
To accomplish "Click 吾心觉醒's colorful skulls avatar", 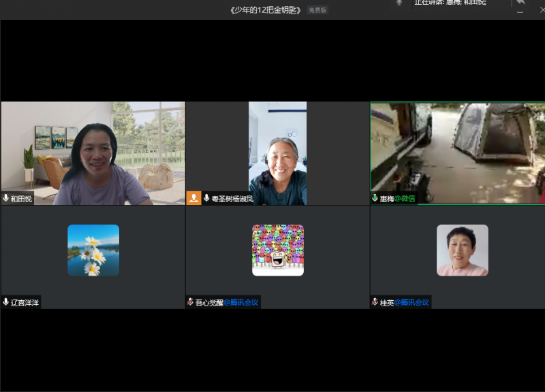I will (278, 250).
